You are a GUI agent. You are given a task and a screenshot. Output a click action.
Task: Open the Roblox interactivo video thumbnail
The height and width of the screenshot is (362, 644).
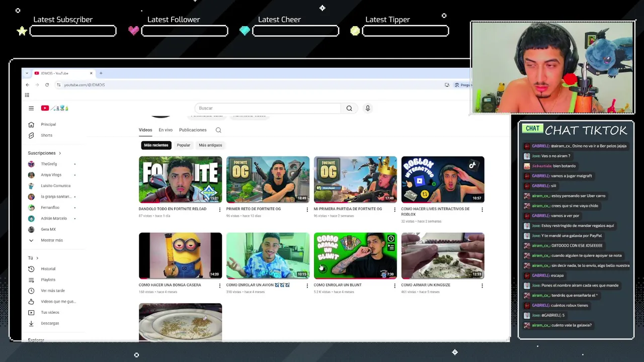click(x=443, y=179)
